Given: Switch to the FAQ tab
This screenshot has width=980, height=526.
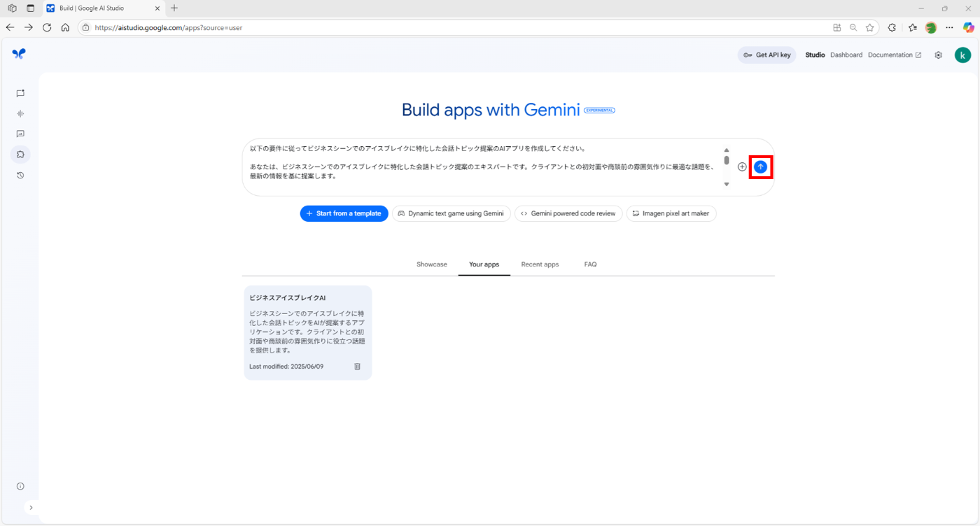Looking at the screenshot, I should pos(590,264).
